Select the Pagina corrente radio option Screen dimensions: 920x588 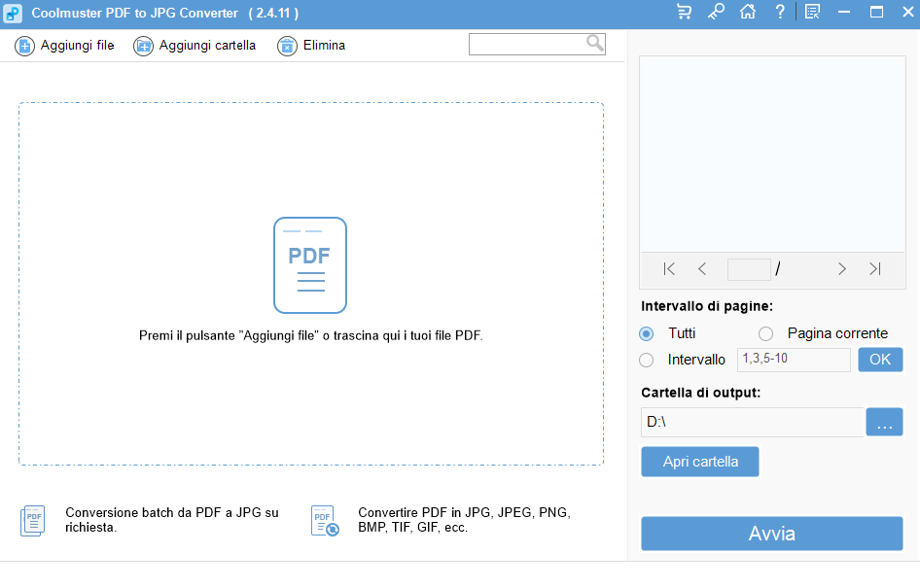pyautogui.click(x=765, y=333)
